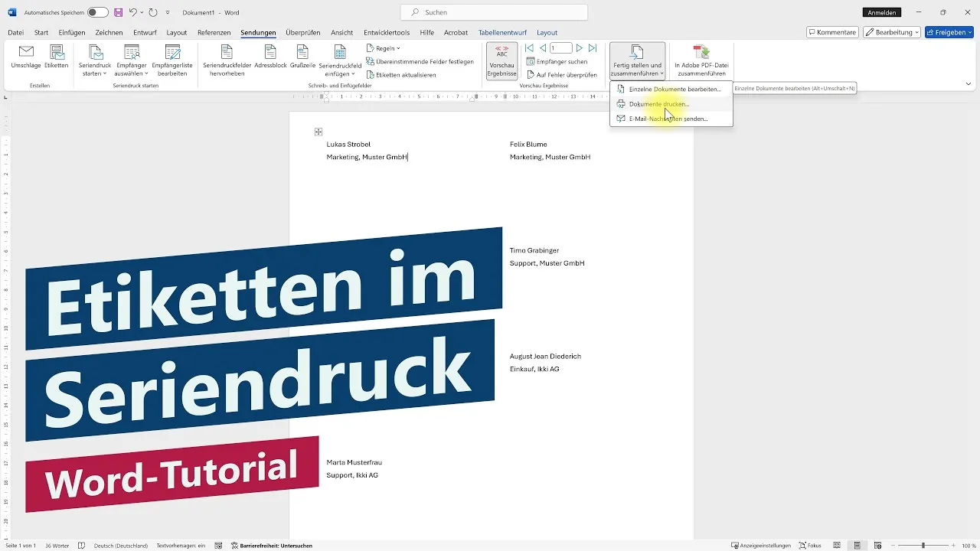The height and width of the screenshot is (551, 980).
Task: Open the Seriendruck starten dropdown
Action: (95, 61)
